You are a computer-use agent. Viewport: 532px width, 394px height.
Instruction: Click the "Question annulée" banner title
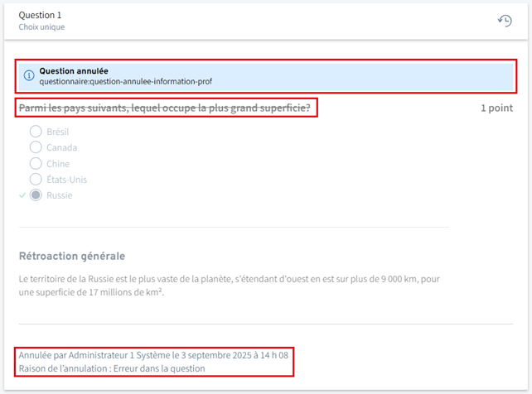74,71
